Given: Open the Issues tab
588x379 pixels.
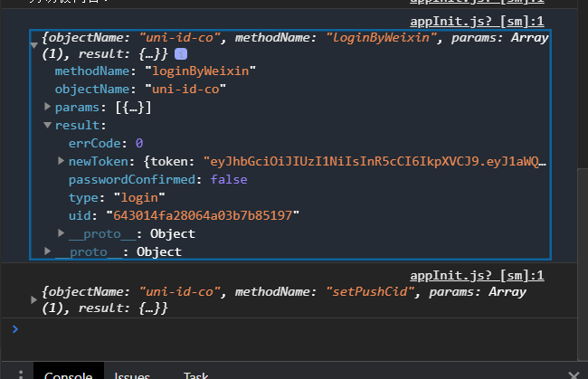Looking at the screenshot, I should coord(132,374).
